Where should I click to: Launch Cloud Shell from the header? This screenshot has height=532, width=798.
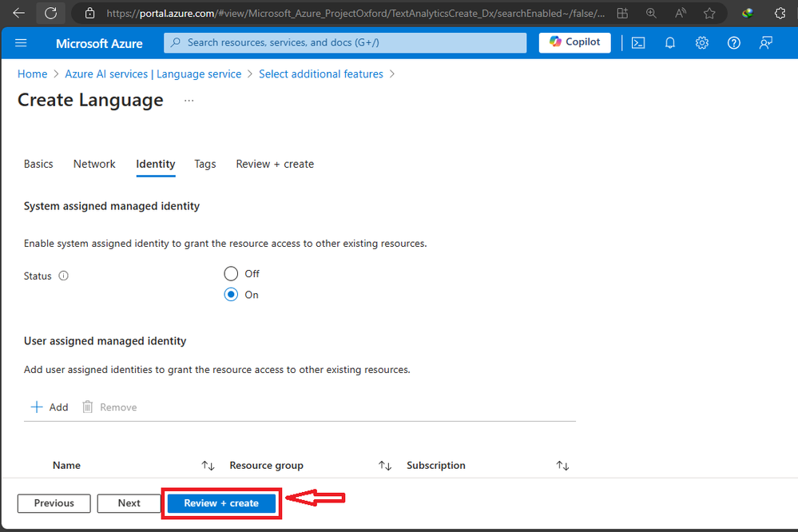click(638, 43)
